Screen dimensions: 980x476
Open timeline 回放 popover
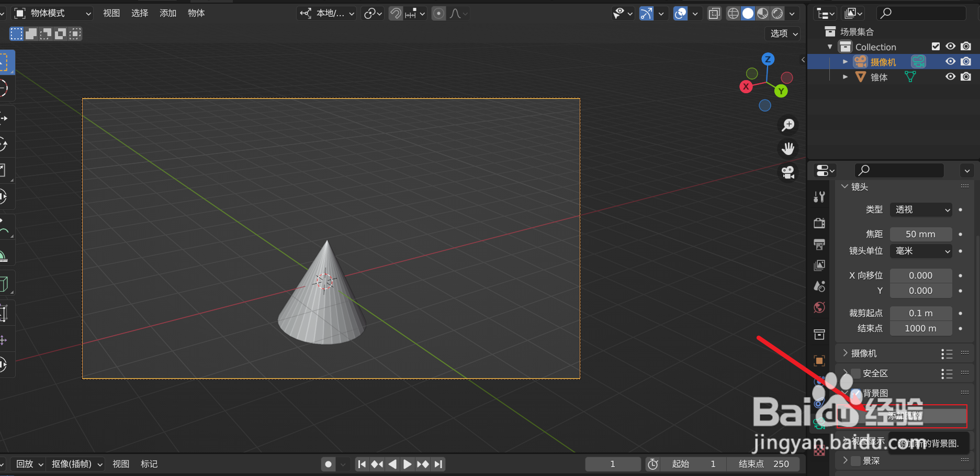pos(29,464)
